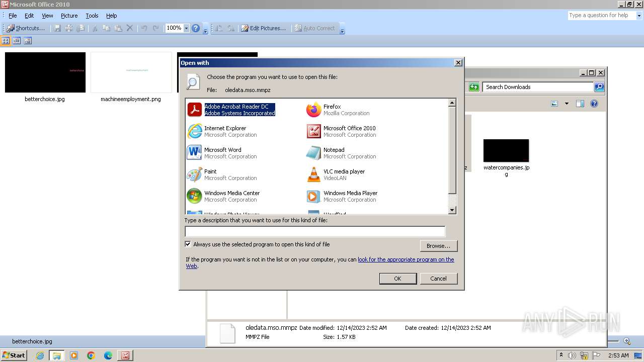Click the Save toolbar icon
Viewport: 644px width, 362px height.
pos(57,28)
